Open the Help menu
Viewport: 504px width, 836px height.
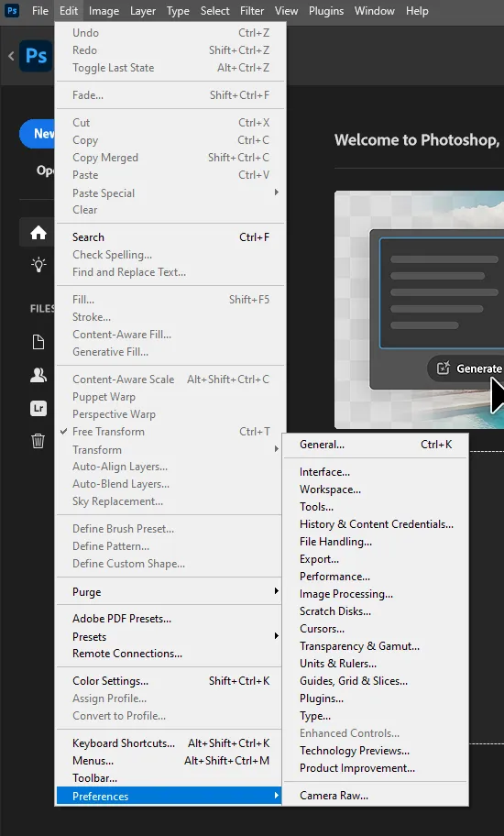point(417,11)
